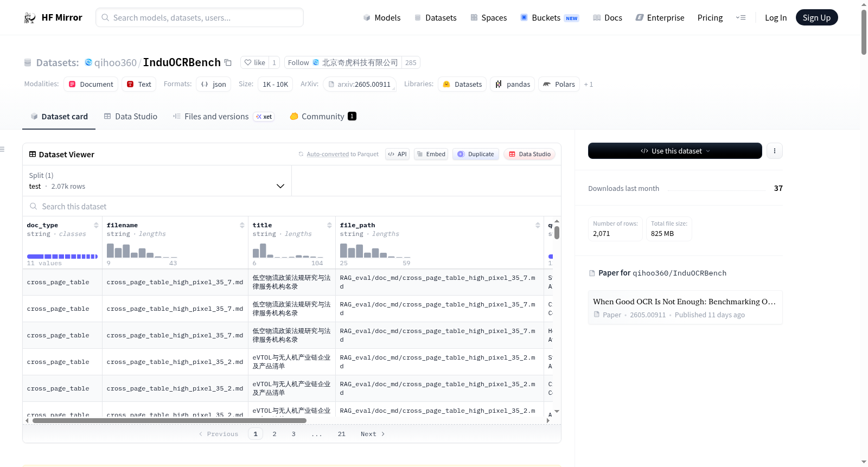
Task: Go to Datasets in the navigation
Action: coord(435,18)
